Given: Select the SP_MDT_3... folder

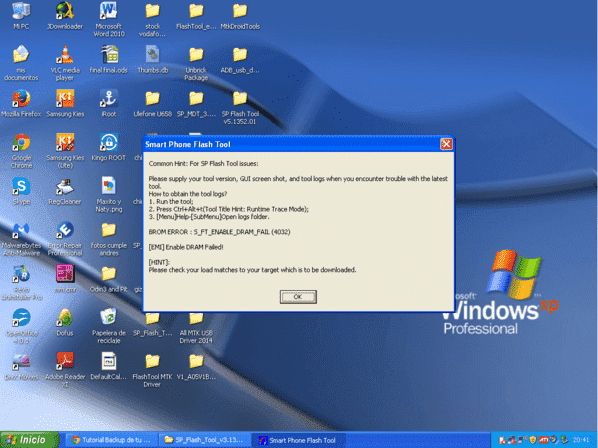Looking at the screenshot, I should pos(196,104).
